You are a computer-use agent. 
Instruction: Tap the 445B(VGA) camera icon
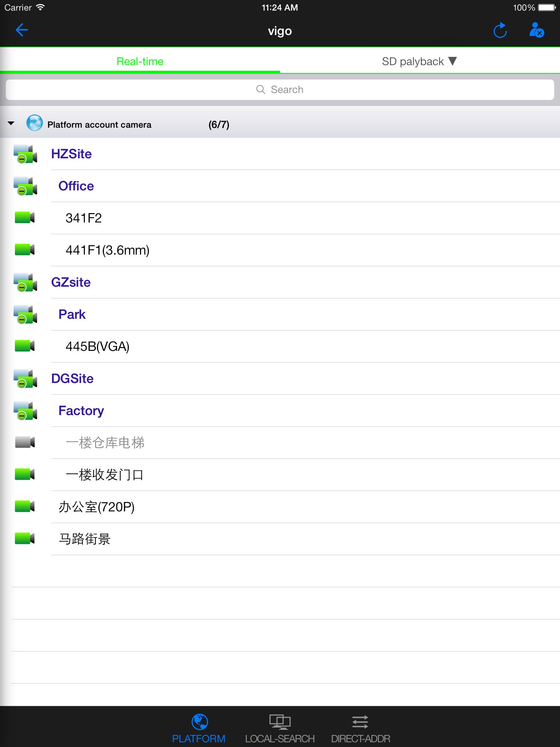(x=25, y=346)
